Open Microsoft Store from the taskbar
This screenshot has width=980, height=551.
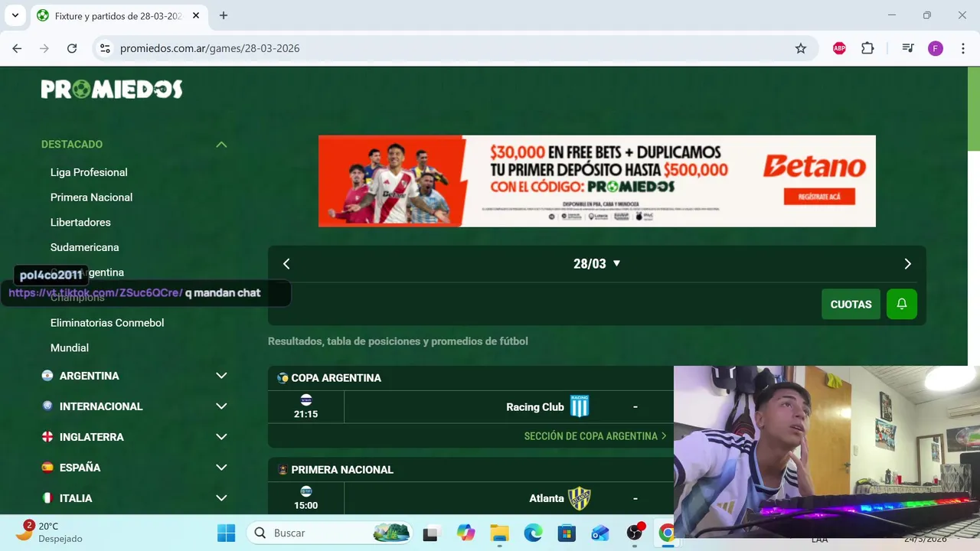(x=567, y=533)
